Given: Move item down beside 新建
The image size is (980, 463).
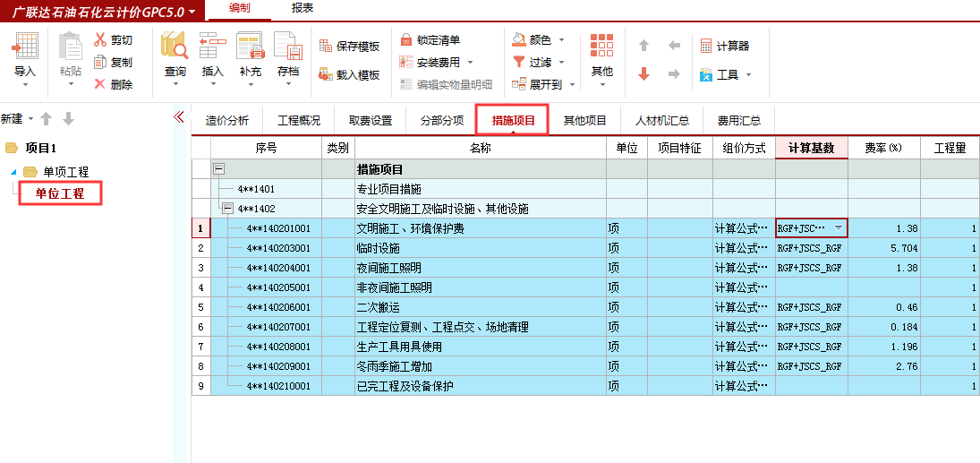Looking at the screenshot, I should (69, 119).
